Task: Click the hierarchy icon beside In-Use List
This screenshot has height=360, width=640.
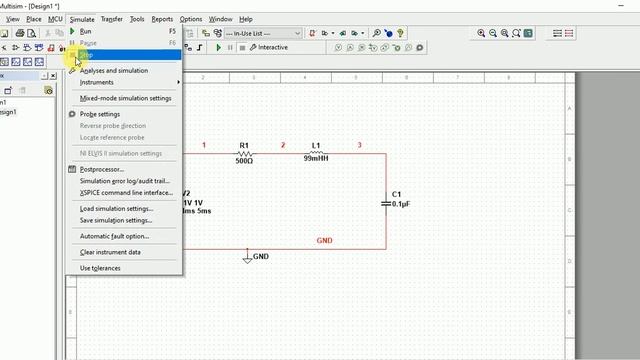Action: tap(206, 33)
